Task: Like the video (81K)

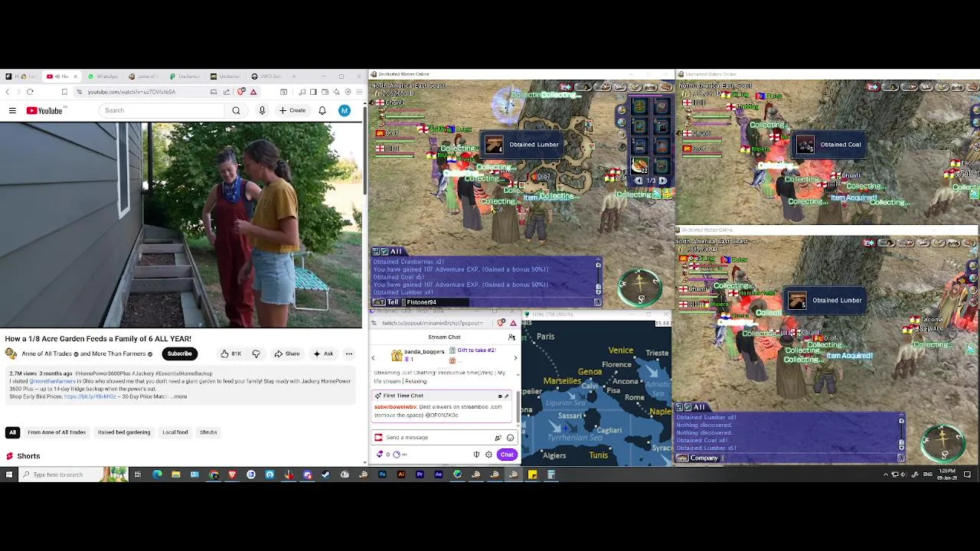Action: click(x=230, y=354)
